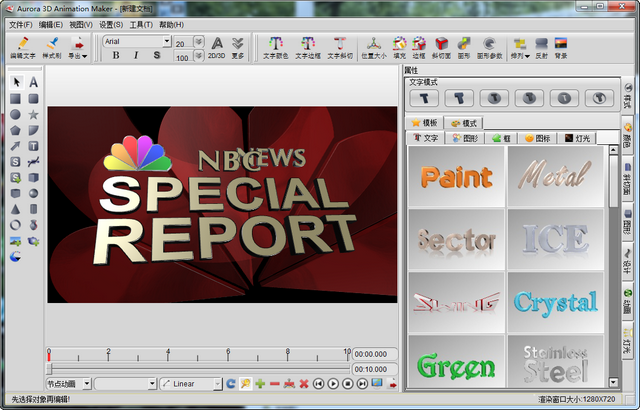Open the 2D/3D text switch icon

click(217, 48)
